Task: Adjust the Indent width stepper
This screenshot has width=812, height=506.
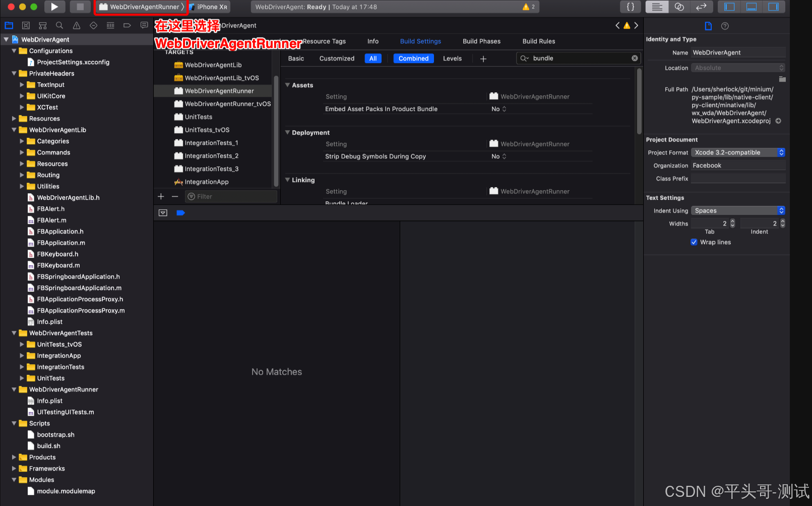Action: (x=782, y=223)
